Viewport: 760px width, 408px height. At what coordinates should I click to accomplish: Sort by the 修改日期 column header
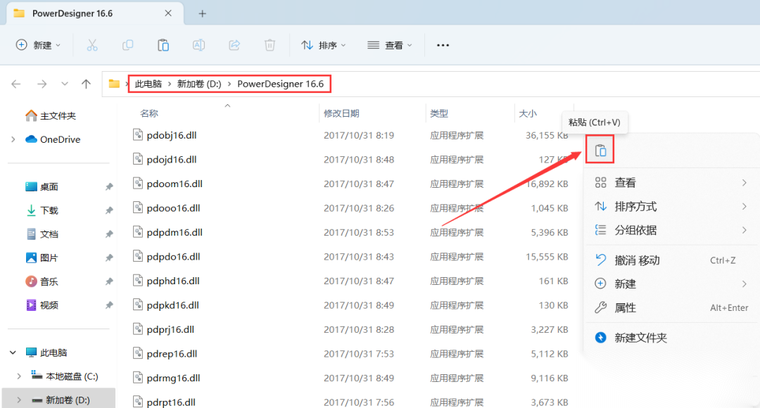pos(342,113)
